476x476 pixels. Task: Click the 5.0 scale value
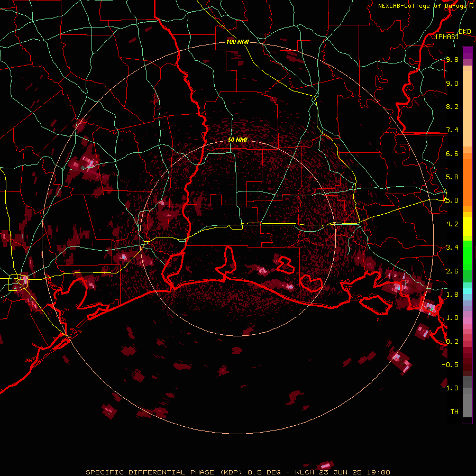(452, 200)
